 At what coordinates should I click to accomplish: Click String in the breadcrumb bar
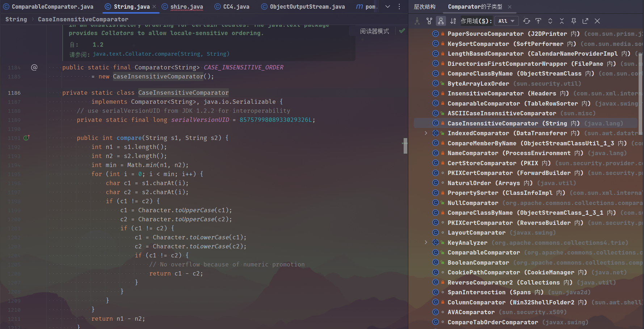click(16, 19)
